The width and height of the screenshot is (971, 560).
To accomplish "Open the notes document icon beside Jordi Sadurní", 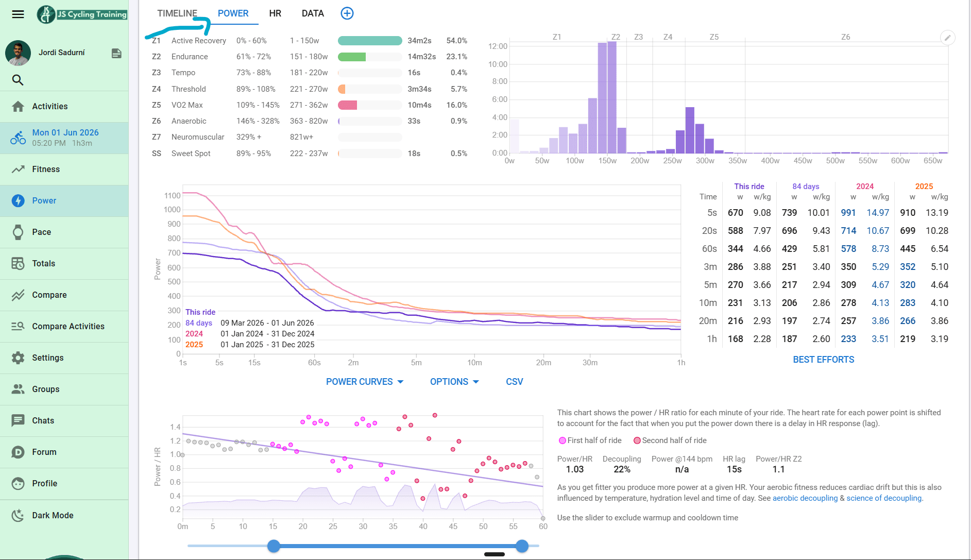I will pyautogui.click(x=116, y=53).
